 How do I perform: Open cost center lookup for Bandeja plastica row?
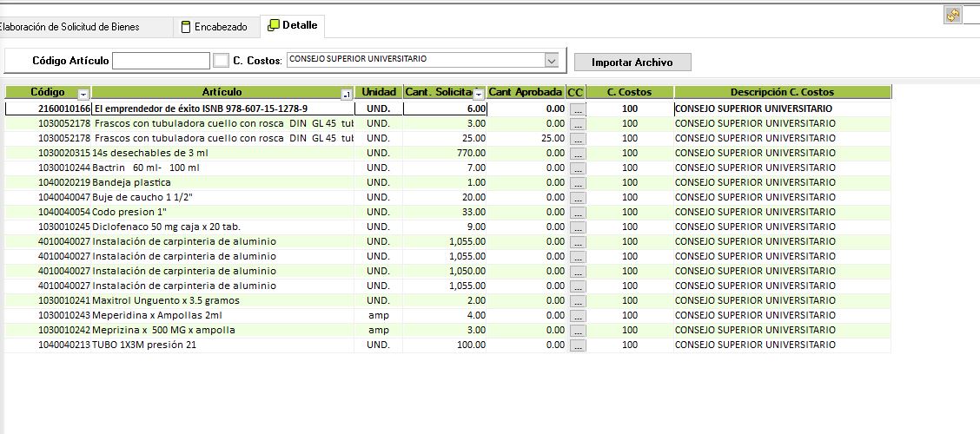(x=578, y=183)
